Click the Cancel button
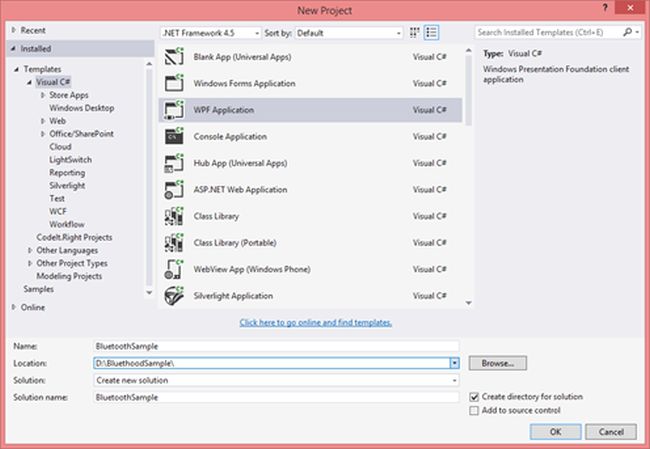The width and height of the screenshot is (650, 449). pyautogui.click(x=611, y=432)
